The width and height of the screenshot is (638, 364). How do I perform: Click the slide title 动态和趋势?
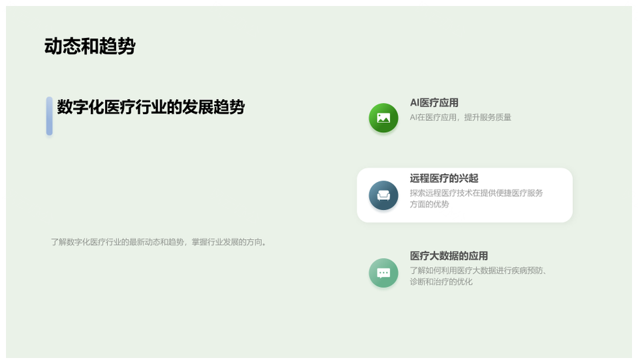(90, 46)
